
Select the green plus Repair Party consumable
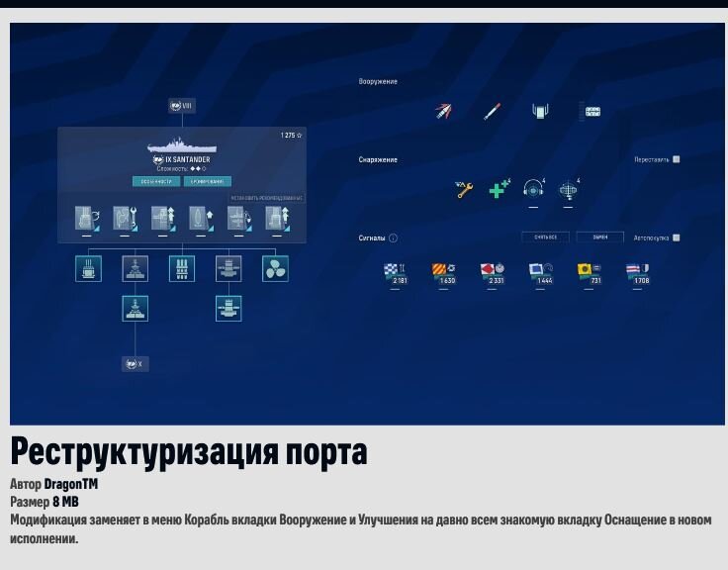tap(500, 189)
